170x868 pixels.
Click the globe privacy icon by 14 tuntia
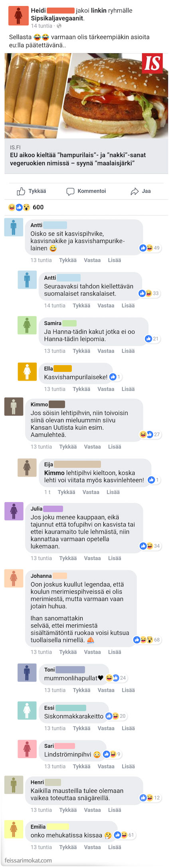(x=59, y=26)
